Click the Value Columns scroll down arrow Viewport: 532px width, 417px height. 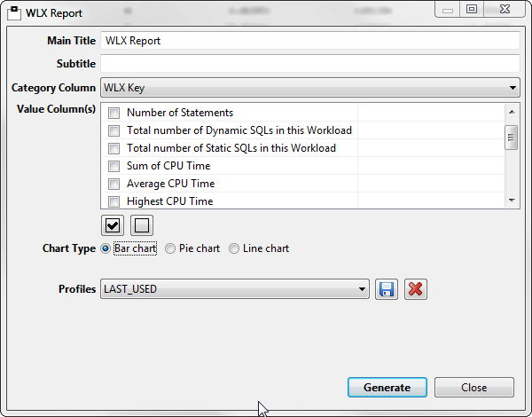point(512,201)
